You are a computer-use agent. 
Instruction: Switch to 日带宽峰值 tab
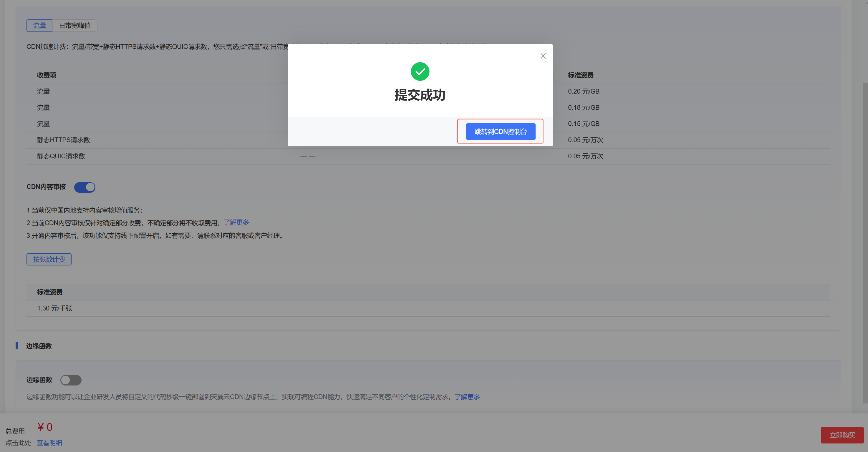tap(75, 26)
